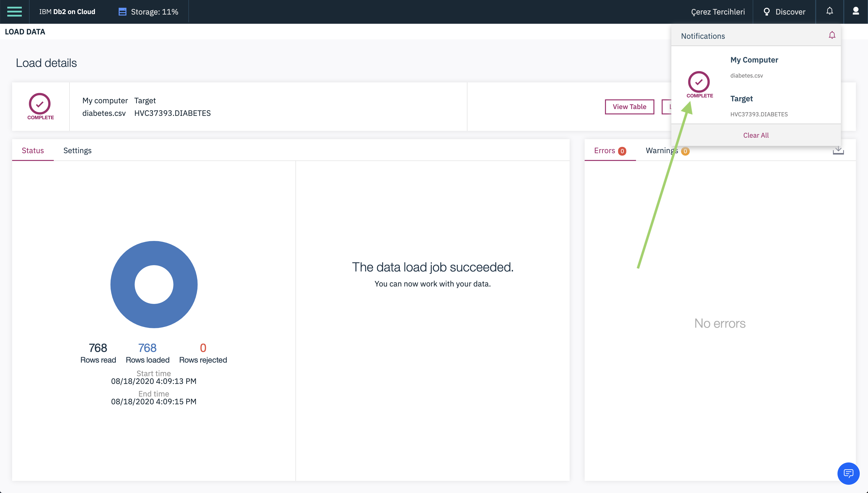Select the Status tab
868x493 pixels.
(x=33, y=150)
